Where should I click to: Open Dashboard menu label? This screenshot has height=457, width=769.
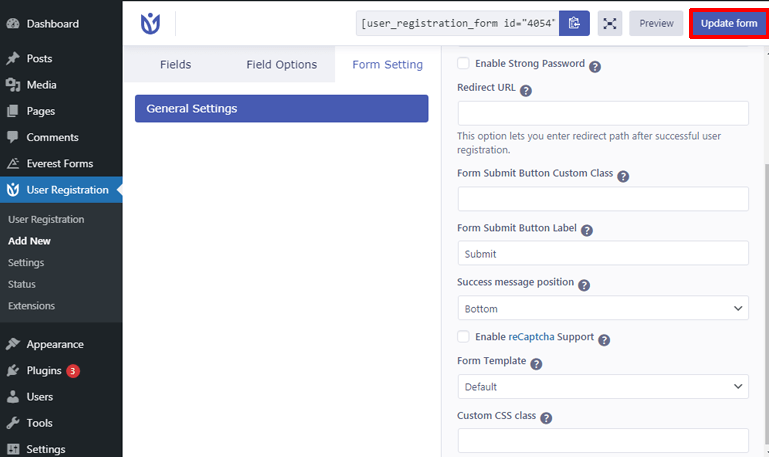coord(52,24)
